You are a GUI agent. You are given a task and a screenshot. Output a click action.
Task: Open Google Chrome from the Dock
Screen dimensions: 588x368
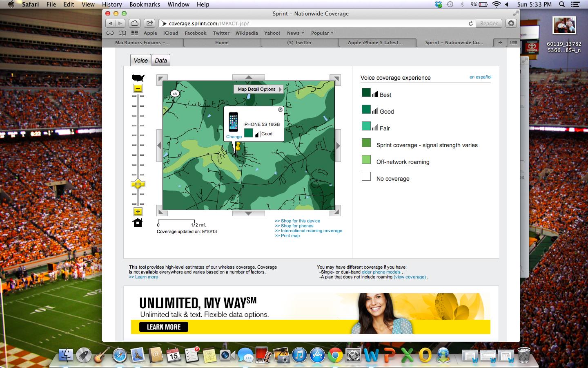pyautogui.click(x=335, y=355)
